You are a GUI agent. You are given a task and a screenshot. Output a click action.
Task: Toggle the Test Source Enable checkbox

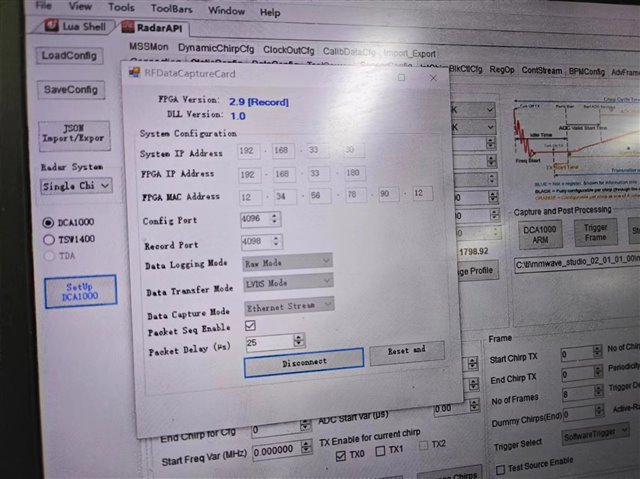pyautogui.click(x=500, y=469)
